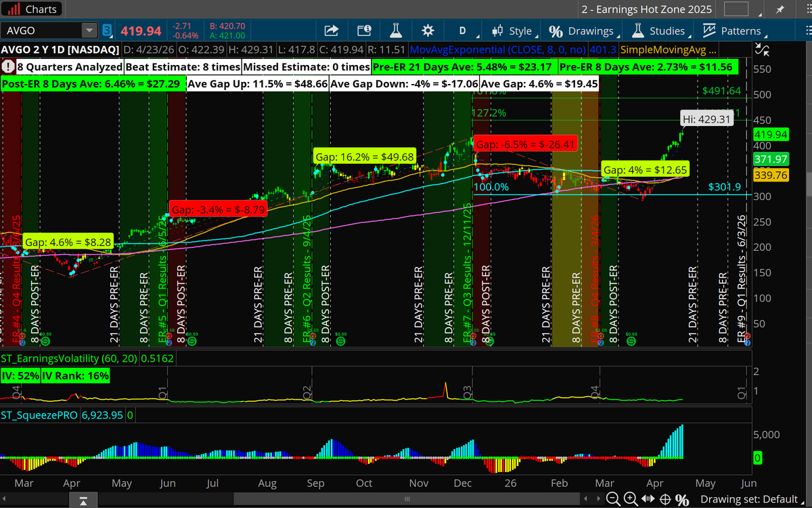Click the 'Gap: 16.2% = $49.68' bubble

click(365, 156)
